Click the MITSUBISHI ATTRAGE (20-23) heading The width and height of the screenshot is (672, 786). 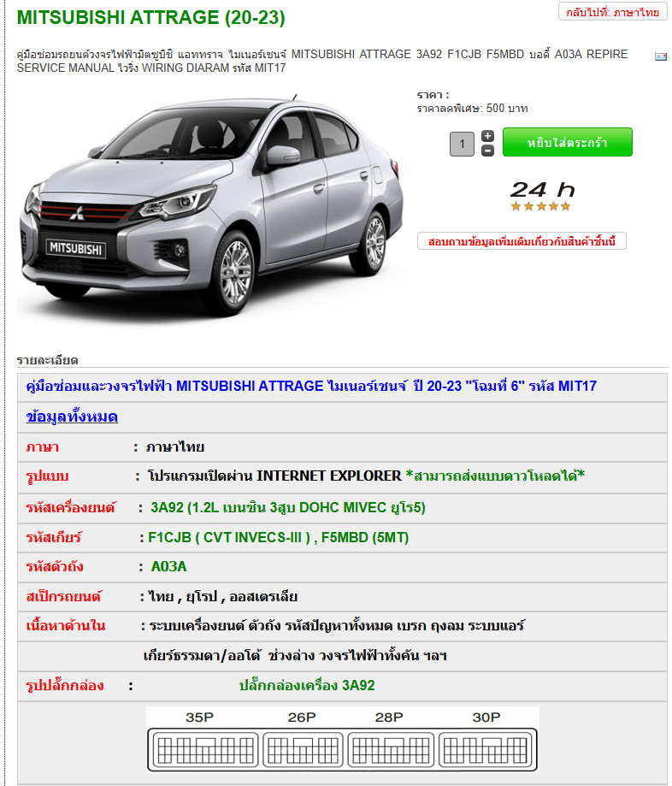click(x=150, y=18)
